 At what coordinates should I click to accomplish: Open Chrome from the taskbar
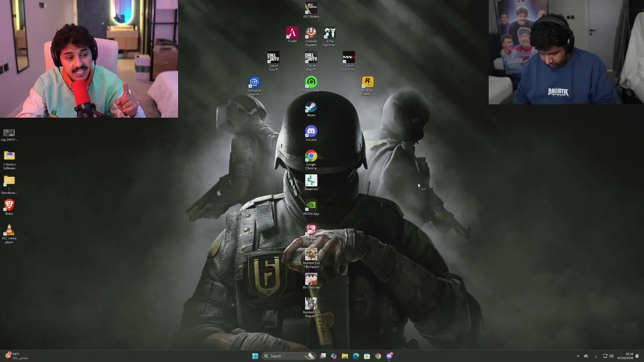click(x=378, y=356)
